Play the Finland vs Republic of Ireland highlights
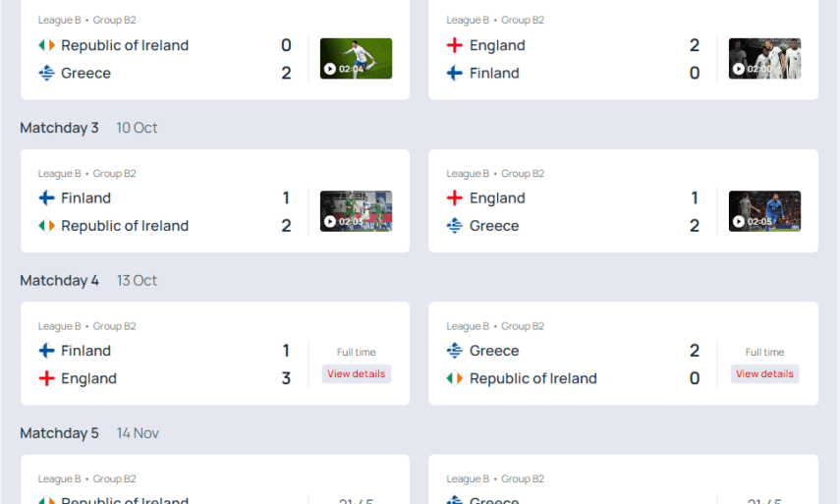Screen dimensions: 840x504 (356, 211)
